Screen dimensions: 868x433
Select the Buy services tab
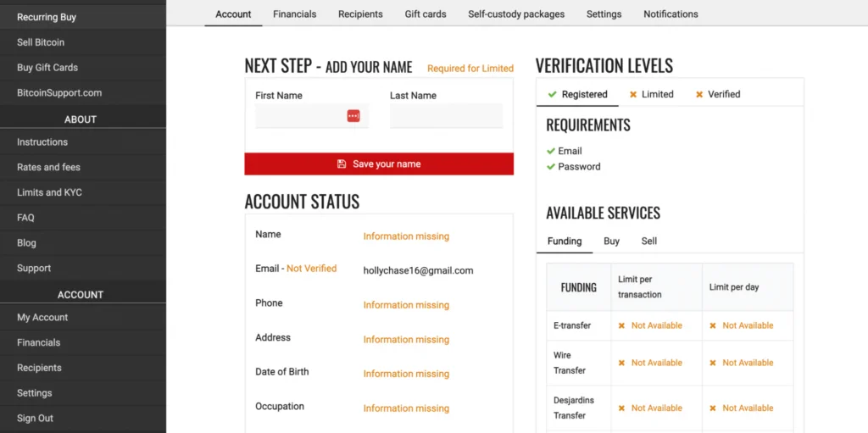611,241
